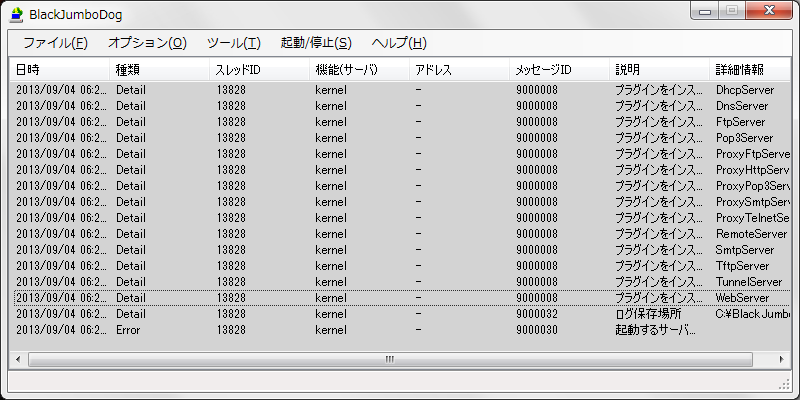Click the Error type cell

pos(128,330)
